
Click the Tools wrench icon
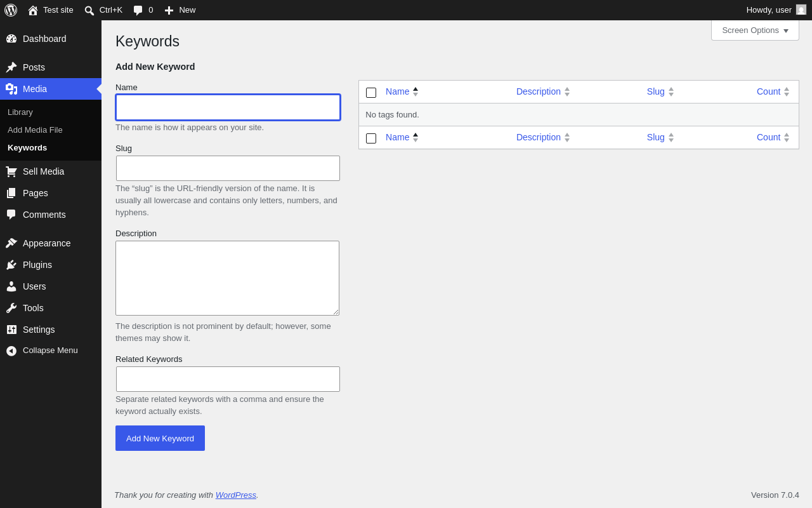11,308
